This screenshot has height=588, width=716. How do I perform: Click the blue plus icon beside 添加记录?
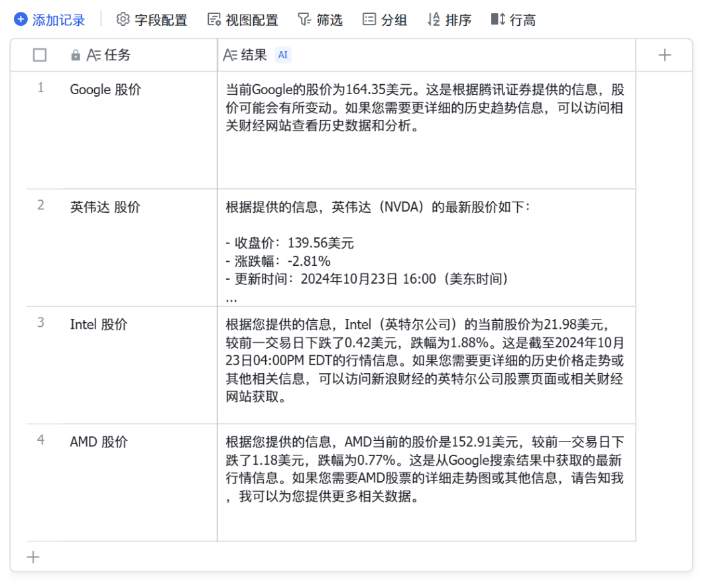click(21, 20)
